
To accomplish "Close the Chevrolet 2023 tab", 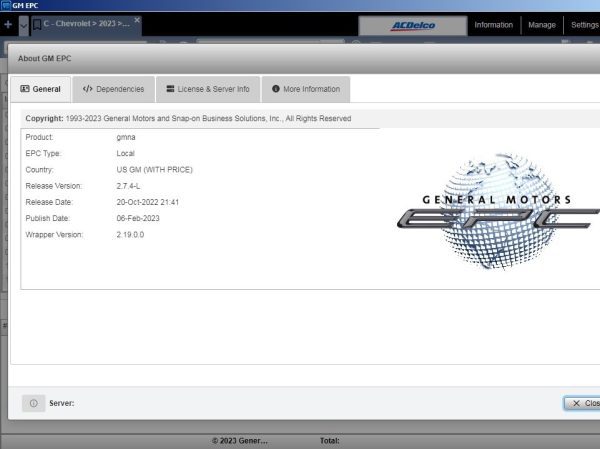I will [137, 20].
